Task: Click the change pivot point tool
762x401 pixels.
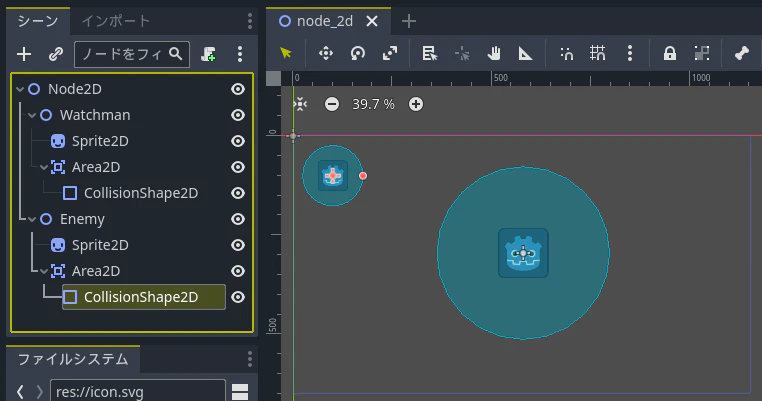Action: coord(462,53)
